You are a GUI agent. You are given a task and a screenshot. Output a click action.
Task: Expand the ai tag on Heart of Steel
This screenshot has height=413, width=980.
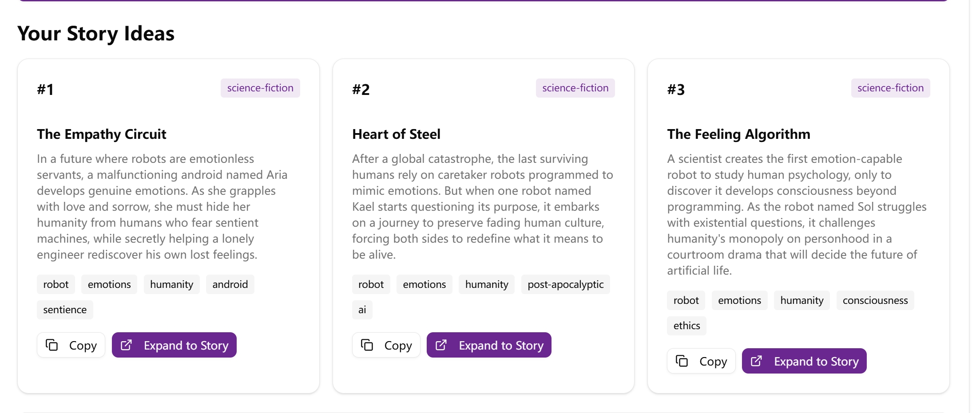pos(362,310)
